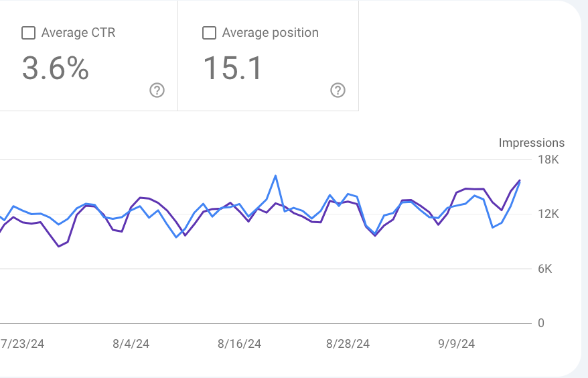The image size is (588, 378).
Task: Click the 7/23/24 date label
Action: coord(23,344)
